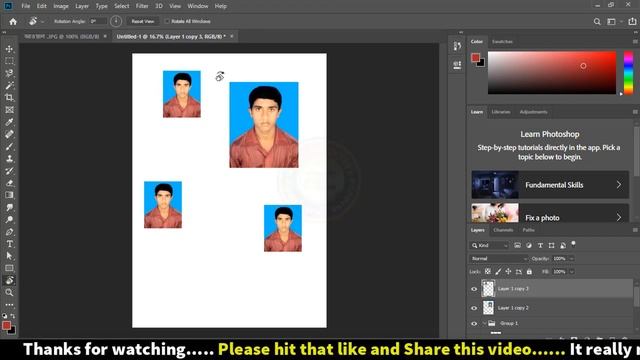
Task: Select the Magic Wand tool
Action: coord(9,85)
